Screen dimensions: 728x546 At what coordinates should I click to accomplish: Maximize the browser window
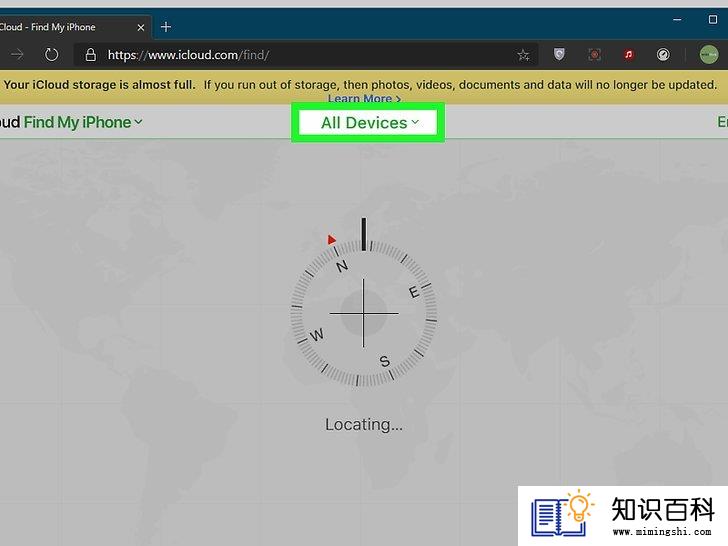pos(713,20)
